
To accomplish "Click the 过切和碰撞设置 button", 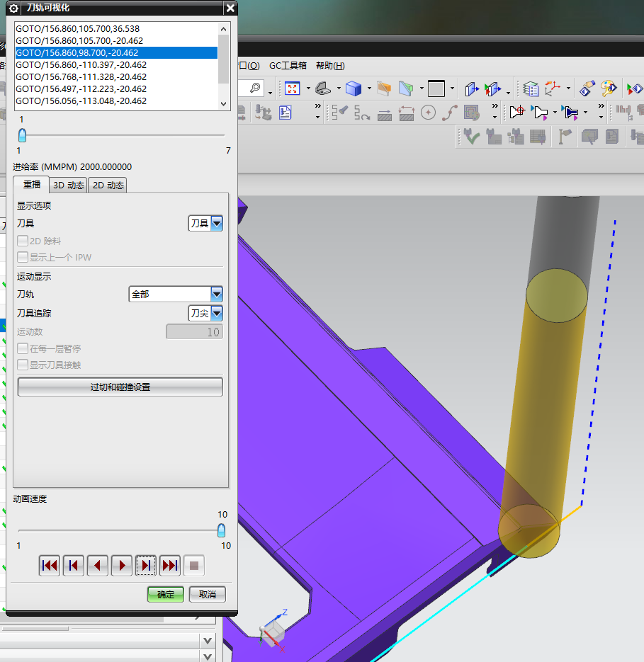I will (120, 387).
